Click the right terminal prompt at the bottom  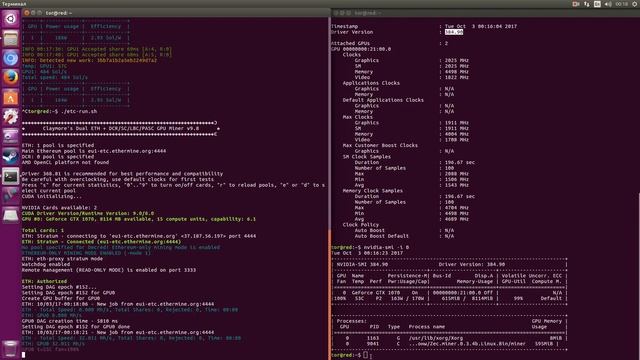point(350,355)
